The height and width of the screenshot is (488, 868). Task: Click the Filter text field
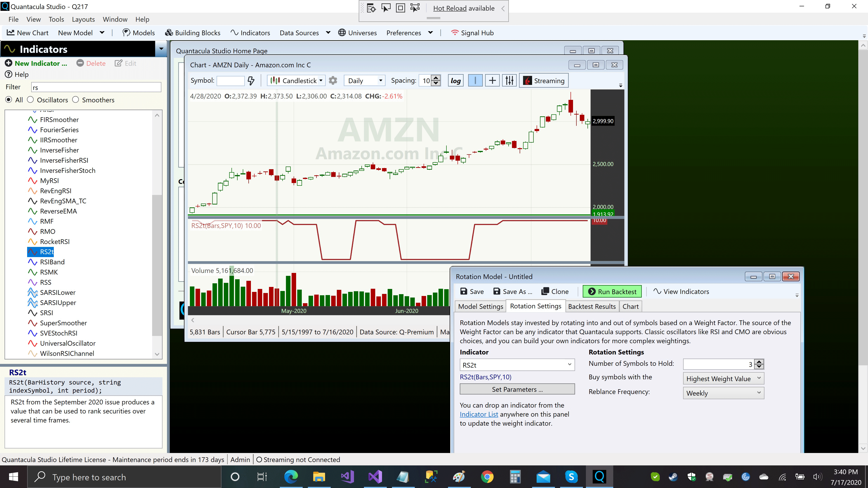[96, 87]
